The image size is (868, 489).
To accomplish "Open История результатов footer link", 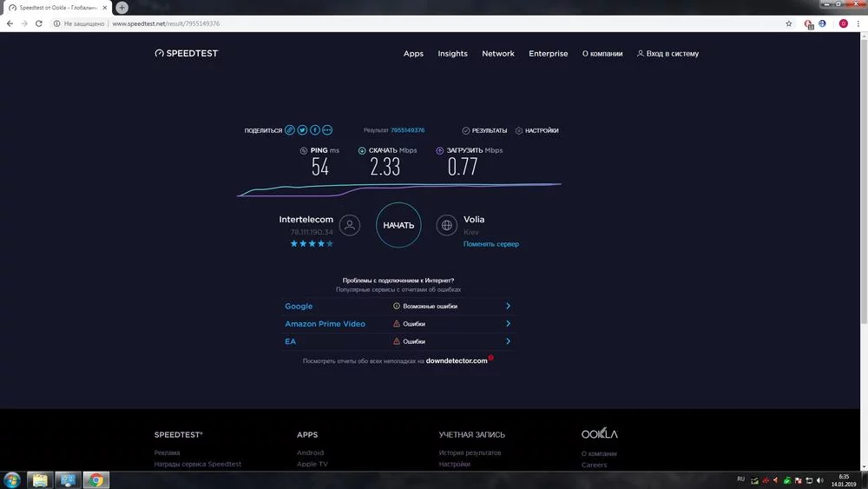I will coord(470,453).
